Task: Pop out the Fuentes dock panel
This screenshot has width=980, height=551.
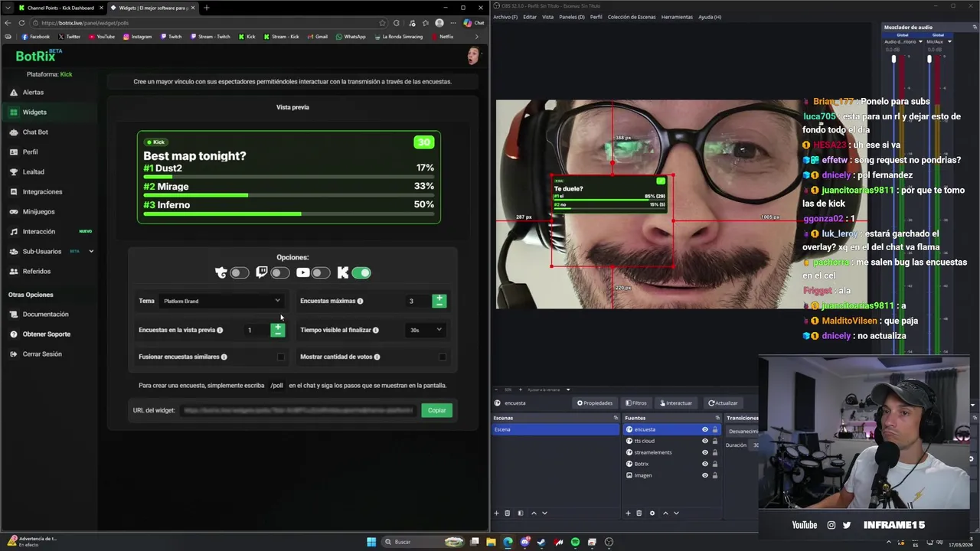Action: click(717, 418)
